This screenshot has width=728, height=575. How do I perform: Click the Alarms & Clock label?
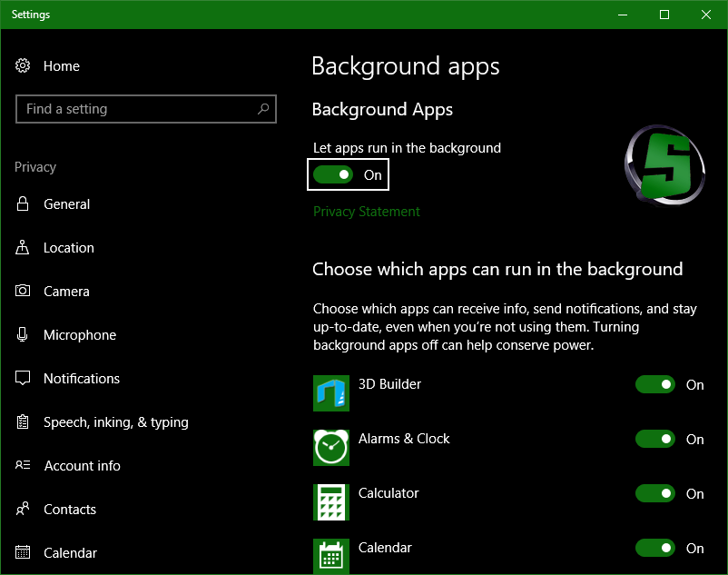404,439
